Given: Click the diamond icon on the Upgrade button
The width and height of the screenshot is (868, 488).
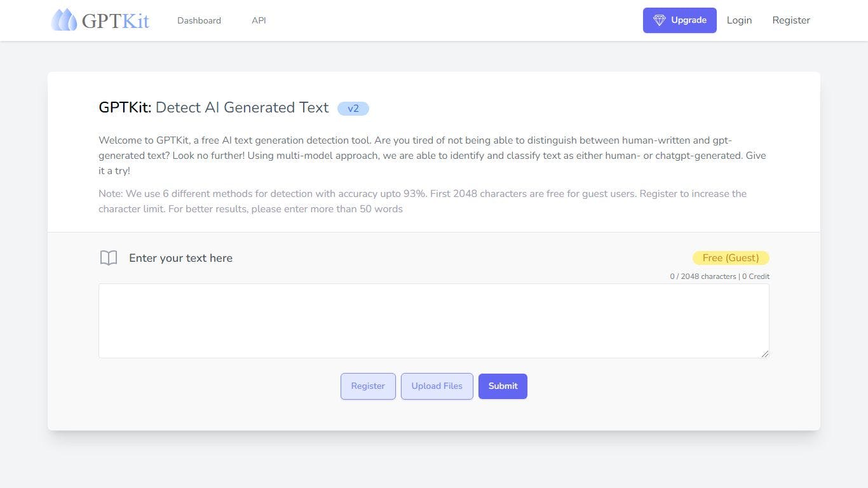Looking at the screenshot, I should [659, 20].
